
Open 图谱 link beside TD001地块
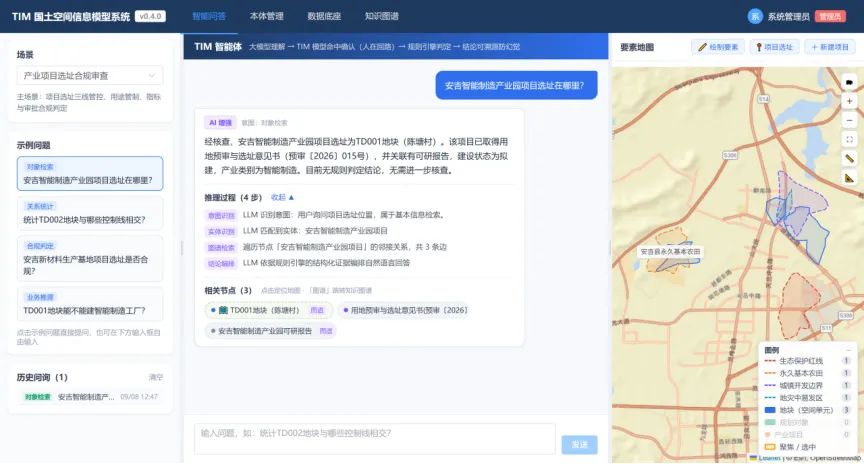[x=317, y=310]
